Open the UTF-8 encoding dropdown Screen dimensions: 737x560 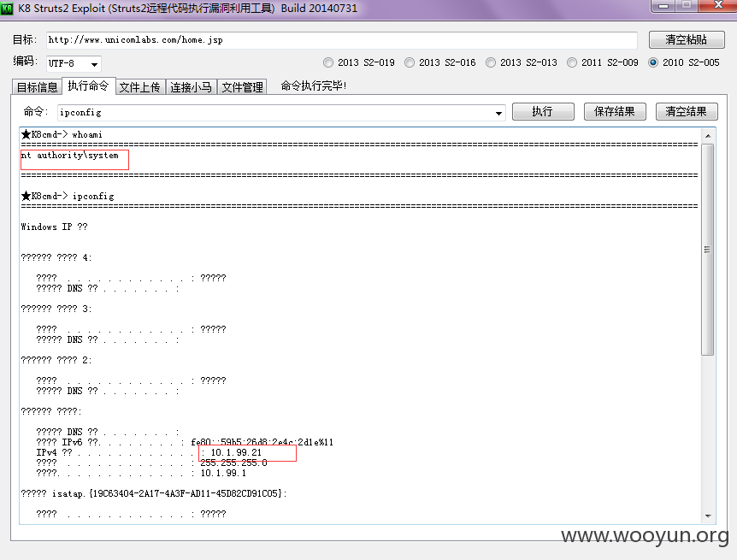point(94,64)
